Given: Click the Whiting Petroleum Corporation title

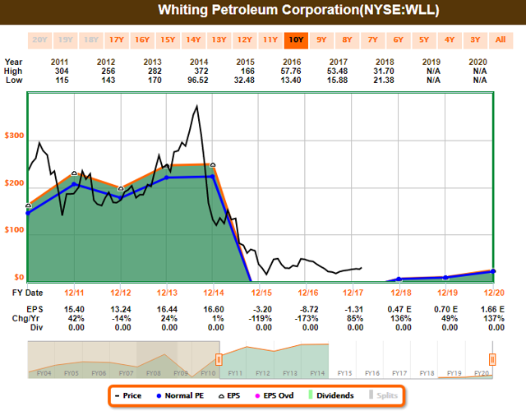Looking at the screenshot, I should pos(298,11).
